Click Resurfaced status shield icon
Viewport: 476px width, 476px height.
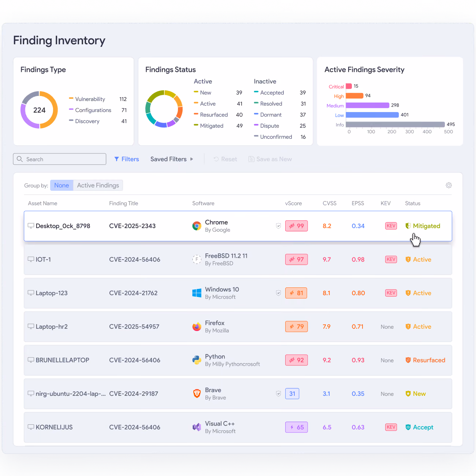(408, 360)
